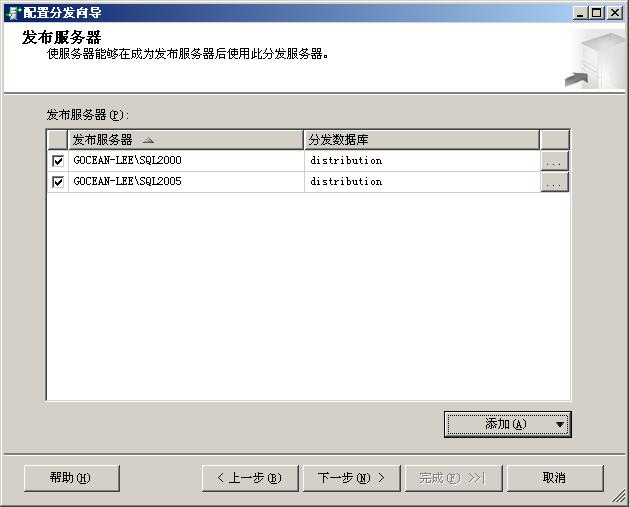Maximize the 配置分发向导 window
The image size is (629, 507).
click(597, 13)
